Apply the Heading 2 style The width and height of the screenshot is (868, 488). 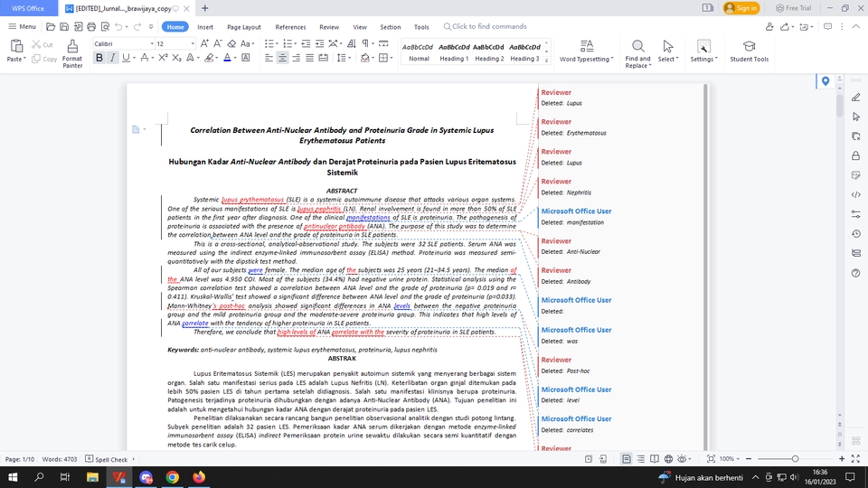click(489, 52)
